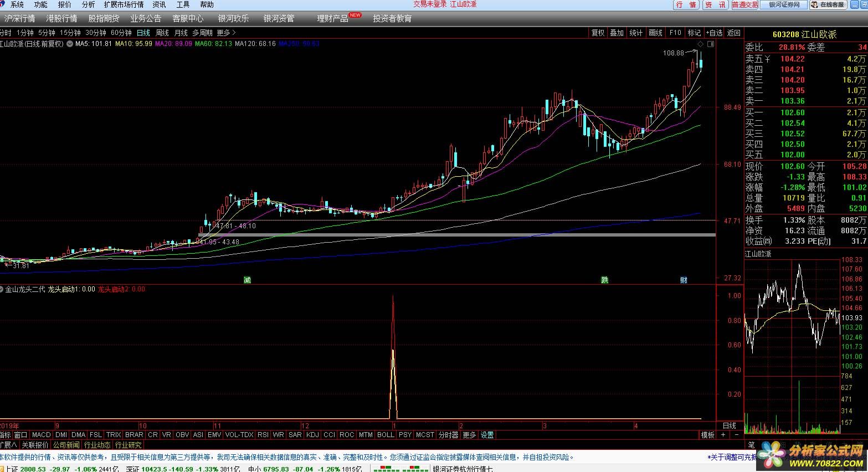
Task: Click the diamond marker icon above the chart
Action: click(x=700, y=44)
